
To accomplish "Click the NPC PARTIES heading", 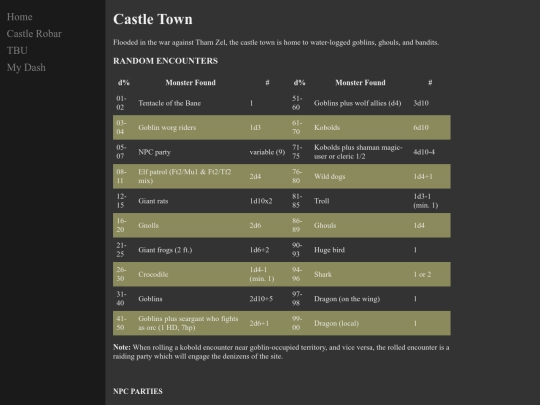I will 138,392.
